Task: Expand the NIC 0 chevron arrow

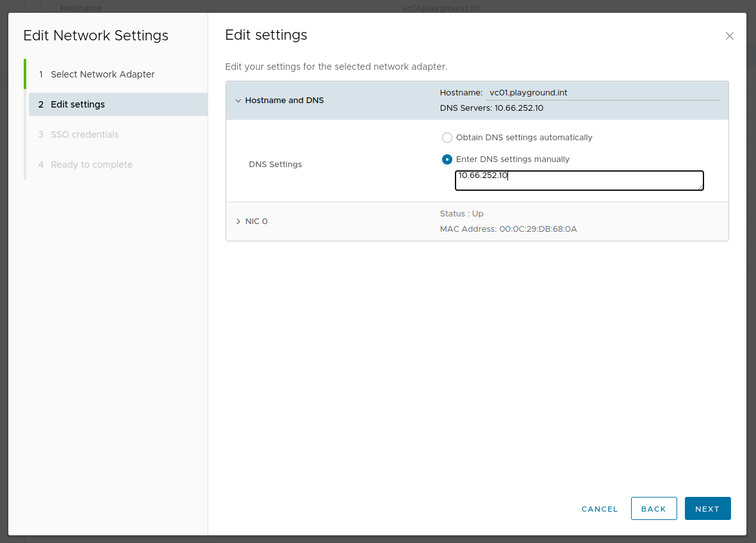Action: pyautogui.click(x=238, y=222)
